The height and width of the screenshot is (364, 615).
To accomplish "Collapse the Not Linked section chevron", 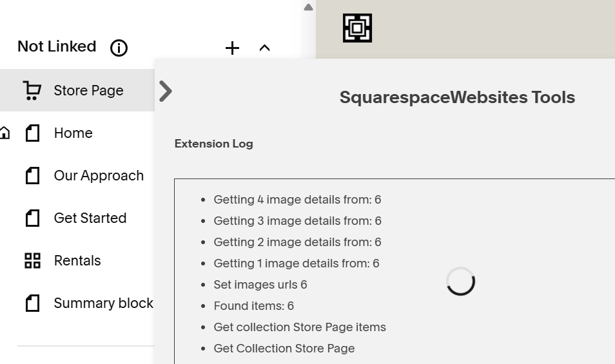I will click(x=265, y=48).
